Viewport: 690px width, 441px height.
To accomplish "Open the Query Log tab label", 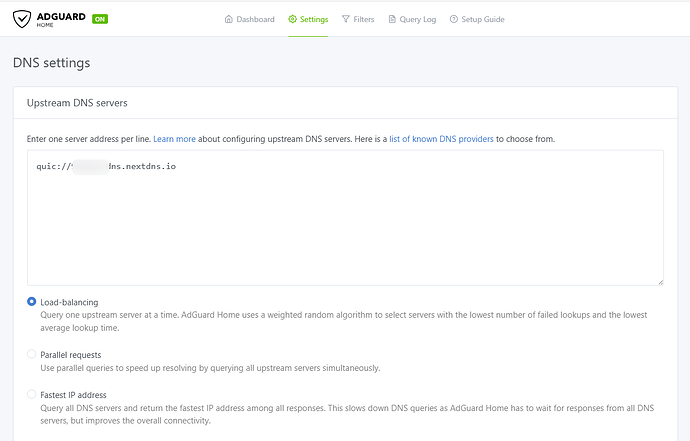I will tap(418, 19).
